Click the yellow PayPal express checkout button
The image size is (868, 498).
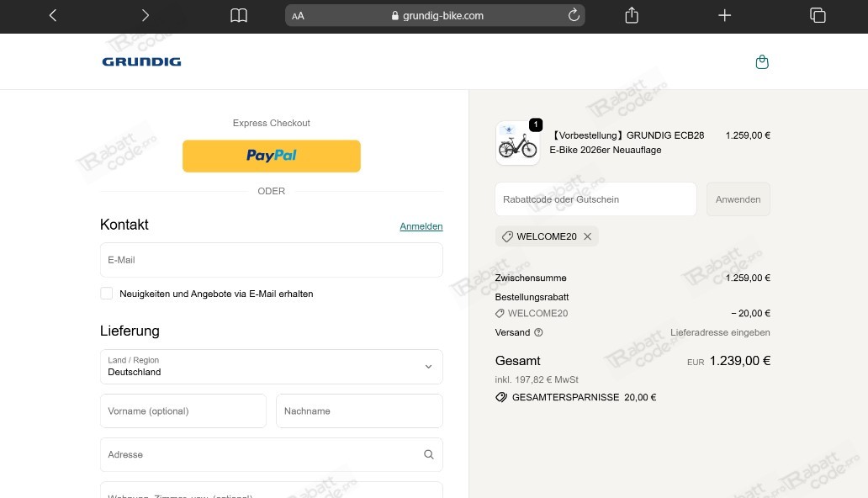pos(271,156)
